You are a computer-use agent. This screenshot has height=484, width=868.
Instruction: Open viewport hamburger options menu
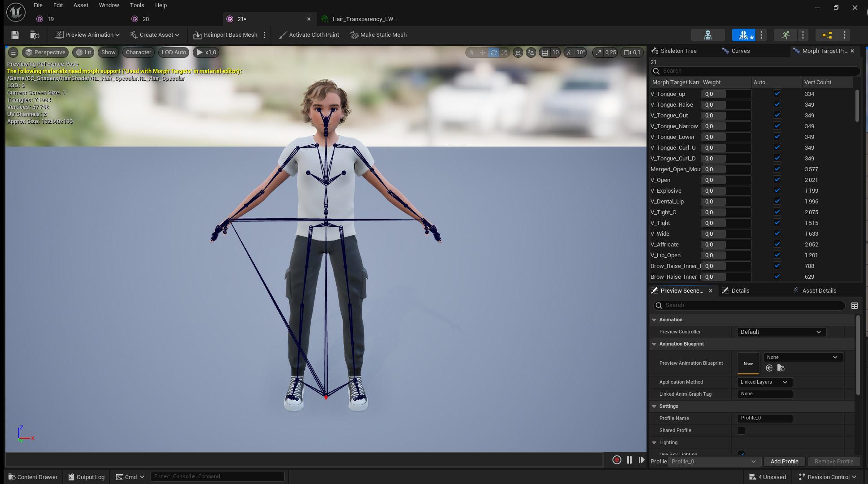coord(13,52)
